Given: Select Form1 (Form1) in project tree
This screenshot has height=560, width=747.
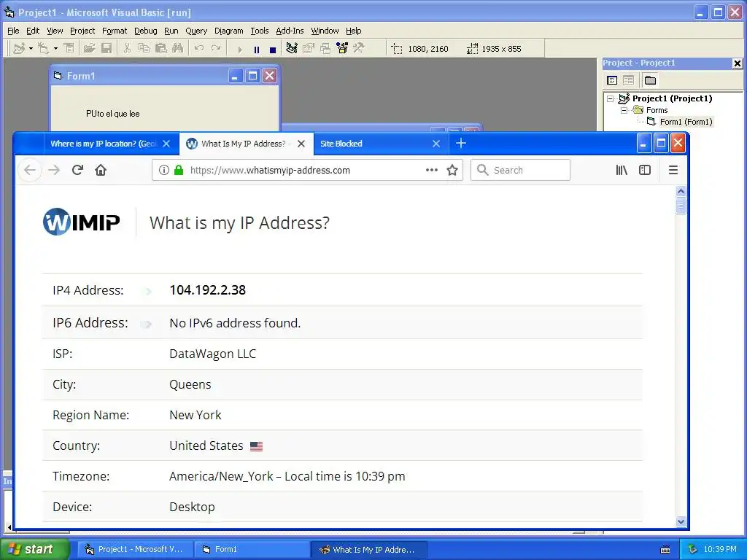Looking at the screenshot, I should point(686,122).
